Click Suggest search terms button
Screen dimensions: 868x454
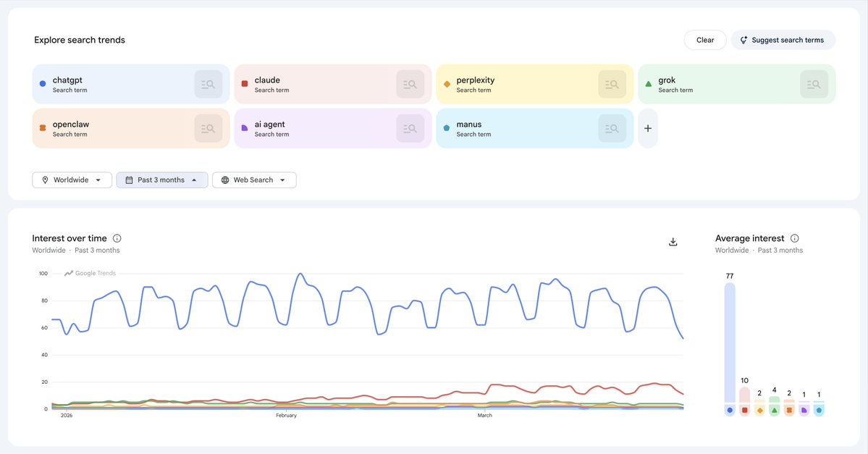783,40
